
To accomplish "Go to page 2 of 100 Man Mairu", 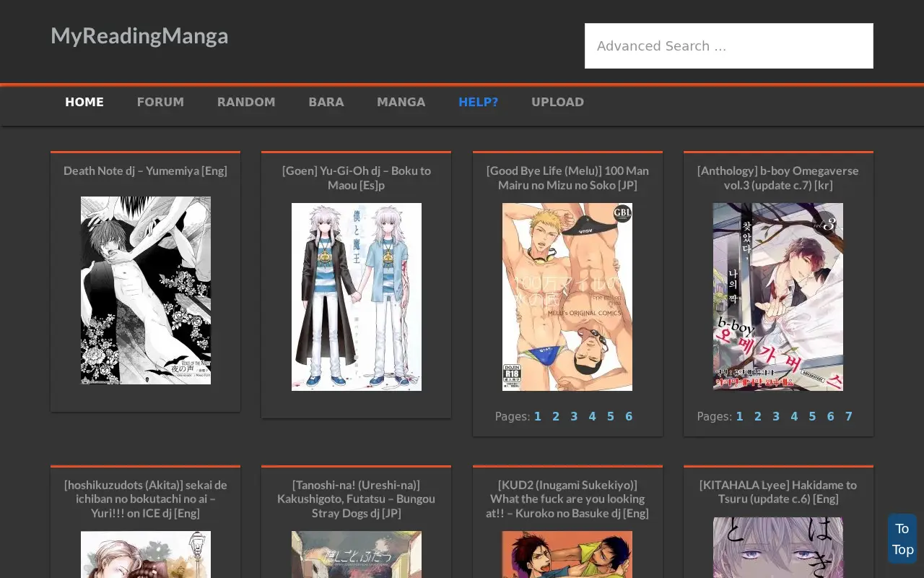I will point(556,416).
